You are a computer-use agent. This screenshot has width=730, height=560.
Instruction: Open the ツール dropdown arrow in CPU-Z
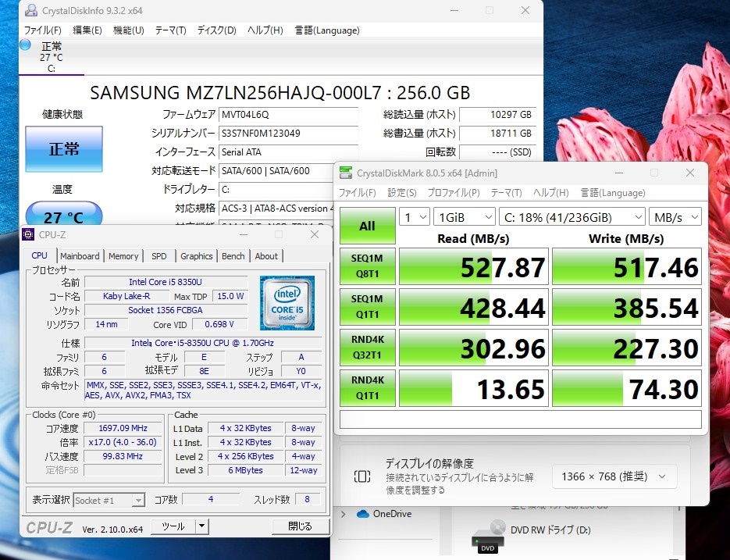pyautogui.click(x=201, y=526)
